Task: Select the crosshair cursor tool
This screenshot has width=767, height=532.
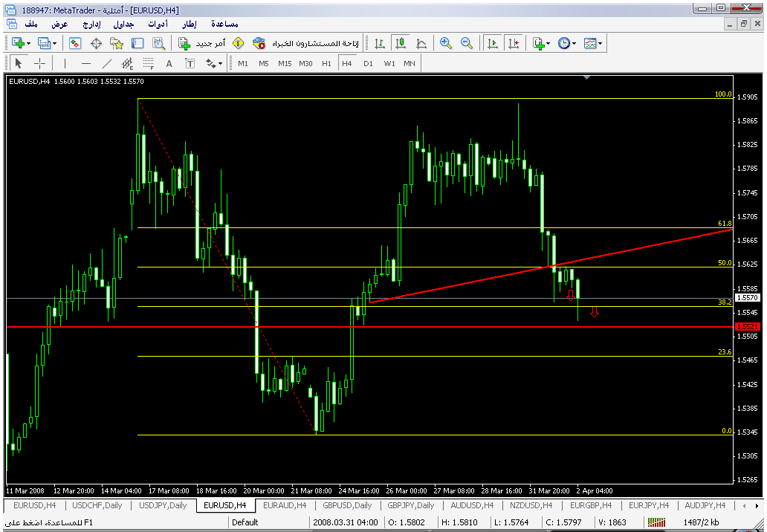Action: [x=40, y=64]
